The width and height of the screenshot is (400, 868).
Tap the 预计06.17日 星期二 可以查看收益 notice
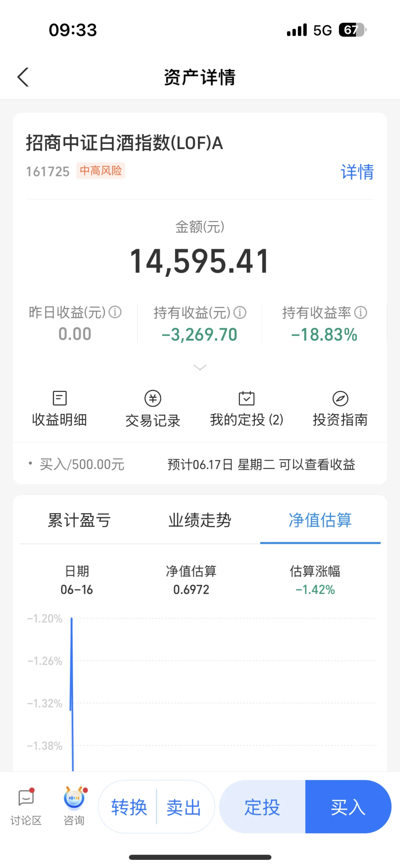[261, 464]
